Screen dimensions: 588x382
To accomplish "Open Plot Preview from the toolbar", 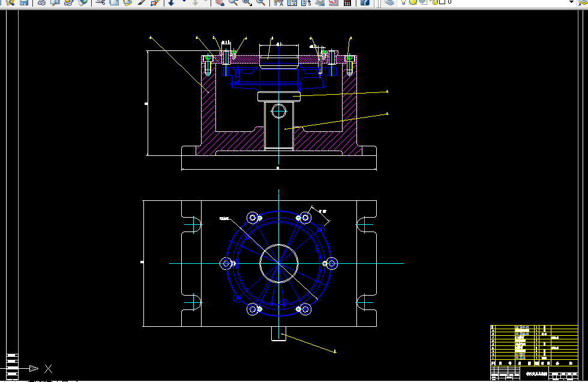I will [x=55, y=2].
